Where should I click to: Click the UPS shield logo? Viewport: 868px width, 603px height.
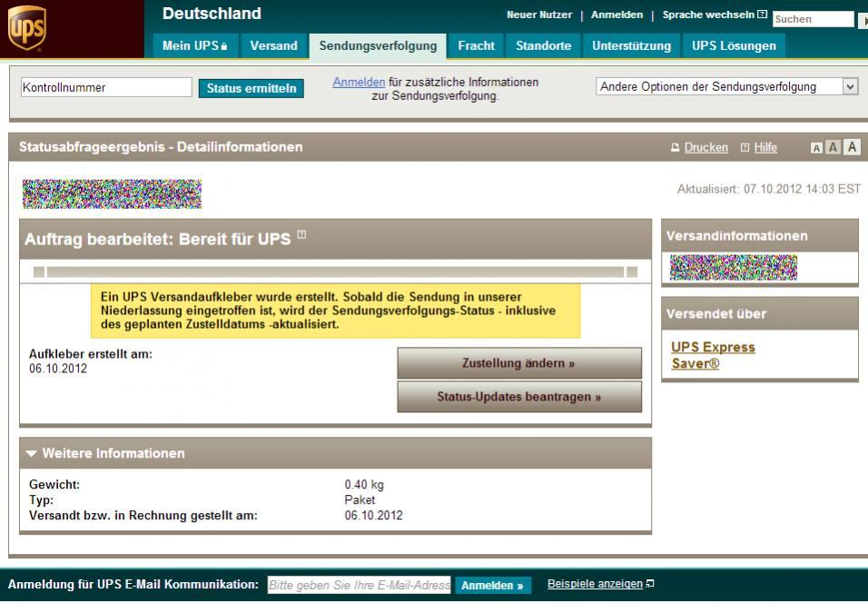tap(26, 27)
